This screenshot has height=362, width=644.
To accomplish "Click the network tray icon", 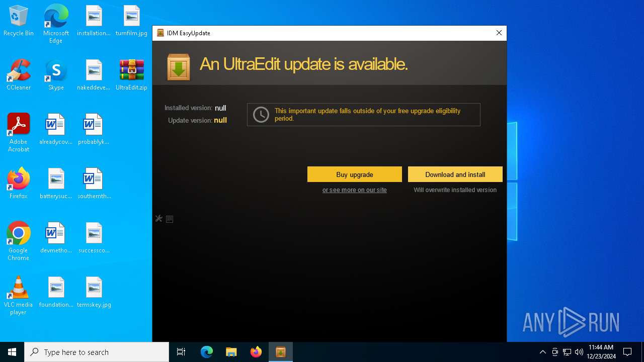I will tap(567, 352).
